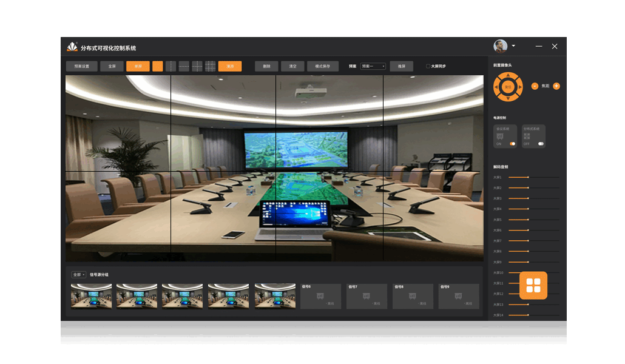Click the 模式保存 button
The height and width of the screenshot is (364, 625).
[323, 66]
